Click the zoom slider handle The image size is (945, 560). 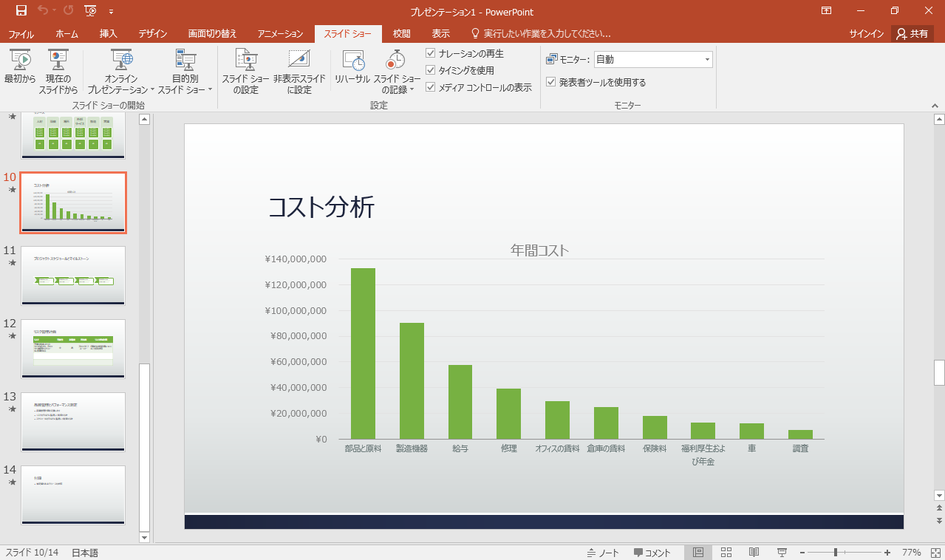[836, 553]
